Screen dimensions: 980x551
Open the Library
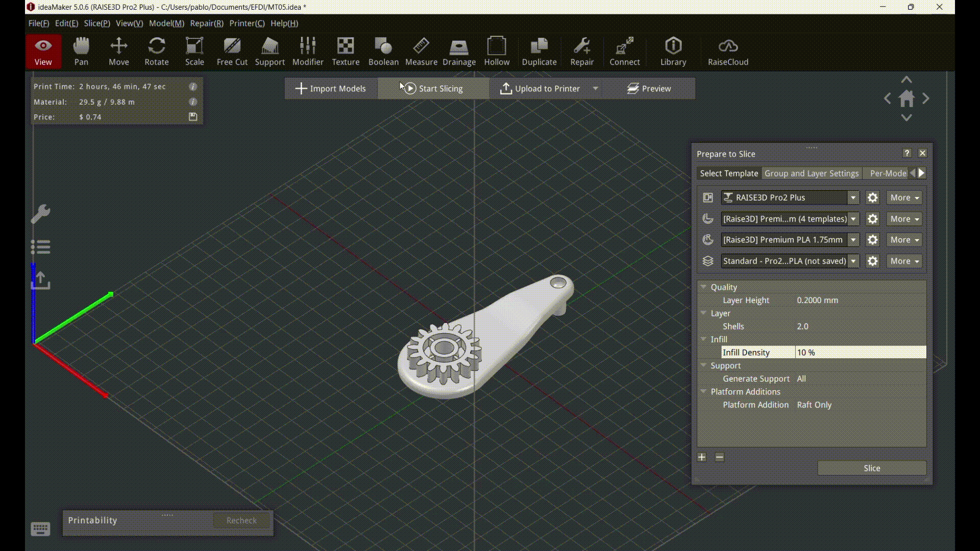click(x=673, y=51)
